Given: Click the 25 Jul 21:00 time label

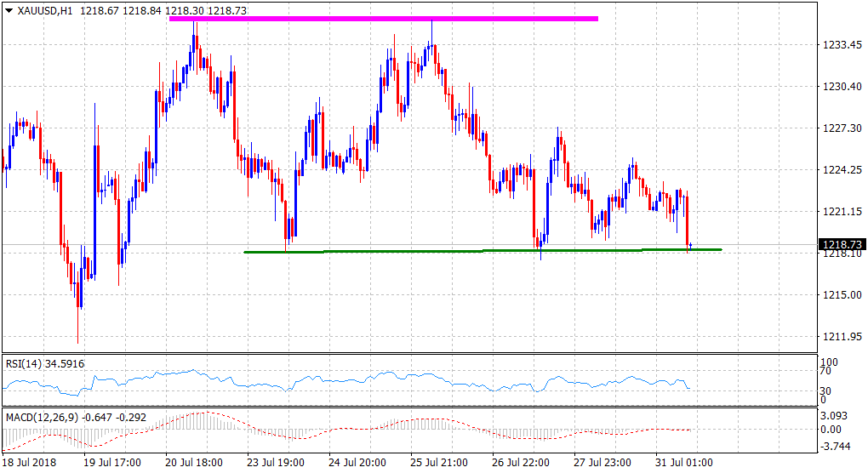Looking at the screenshot, I should pyautogui.click(x=439, y=463).
